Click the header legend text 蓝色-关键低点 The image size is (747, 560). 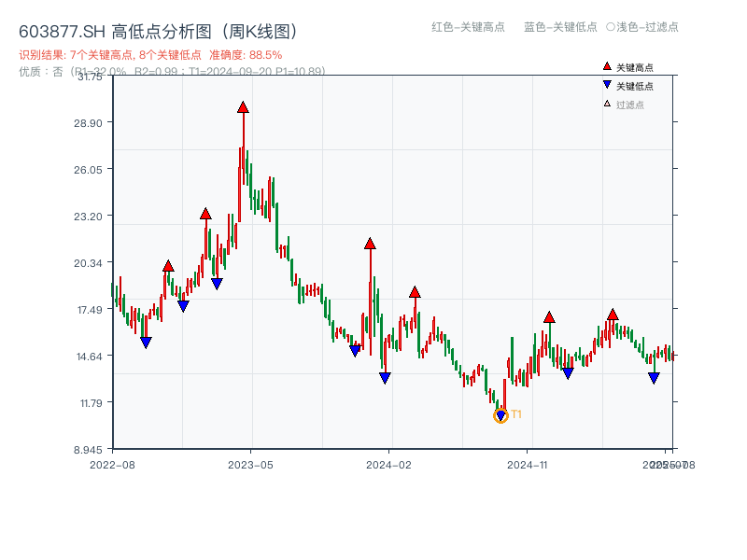(560, 27)
